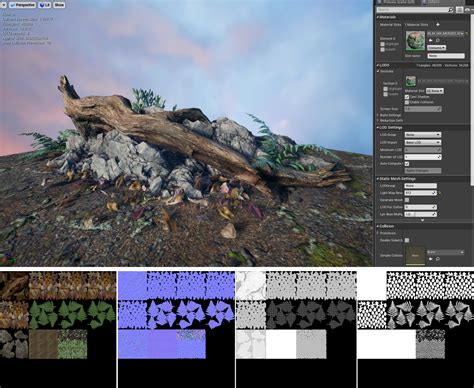Click the LOD For Collision field
Viewport: 474px width, 388px height.
pos(421,207)
